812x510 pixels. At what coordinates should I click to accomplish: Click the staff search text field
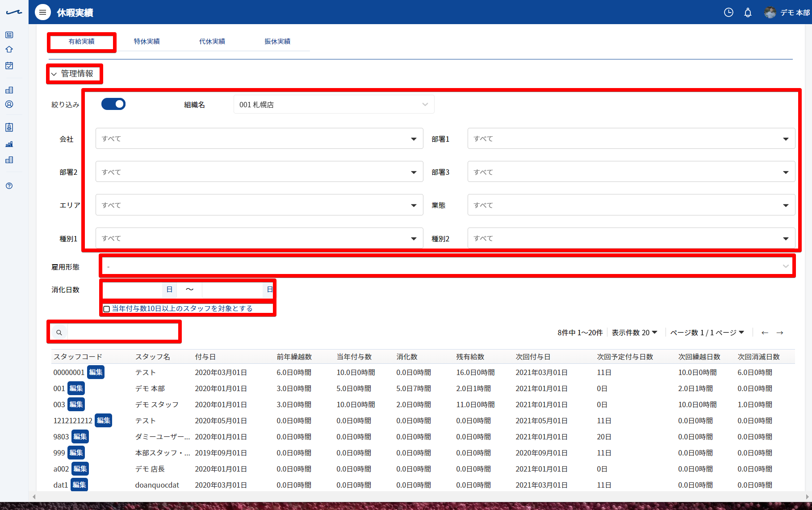122,333
